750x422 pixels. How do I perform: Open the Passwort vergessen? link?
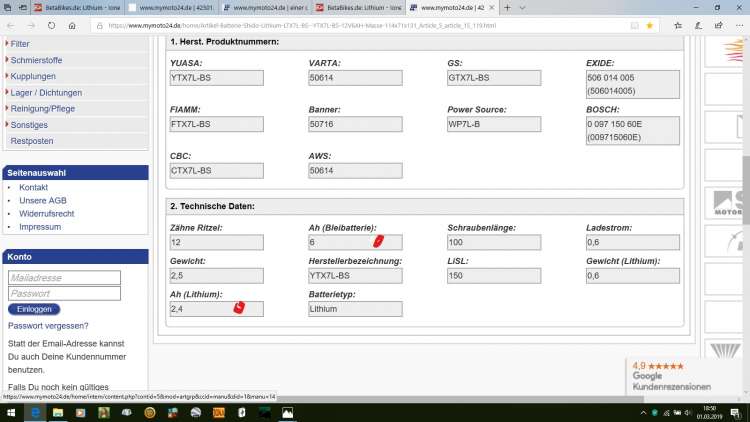(48, 326)
